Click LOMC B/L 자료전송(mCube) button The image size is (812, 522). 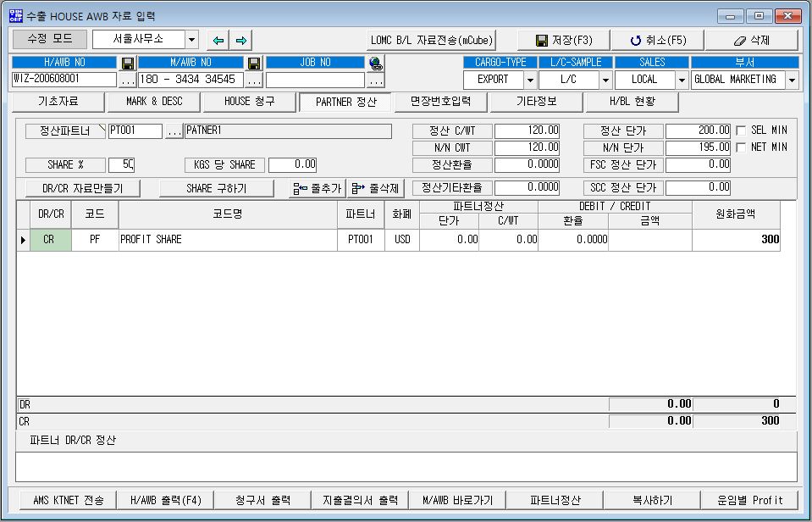point(431,40)
